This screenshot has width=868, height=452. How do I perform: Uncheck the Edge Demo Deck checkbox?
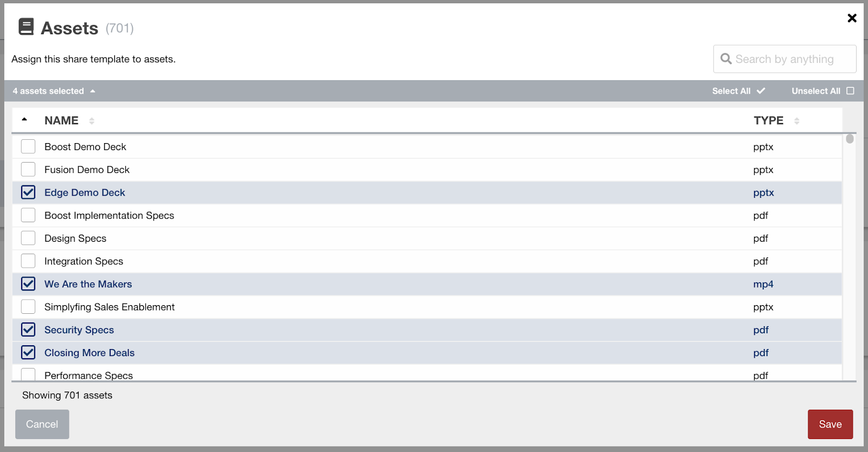coord(28,192)
